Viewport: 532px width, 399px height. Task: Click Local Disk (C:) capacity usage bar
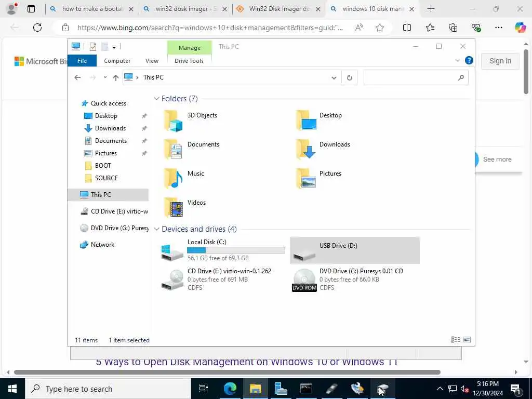tap(236, 250)
